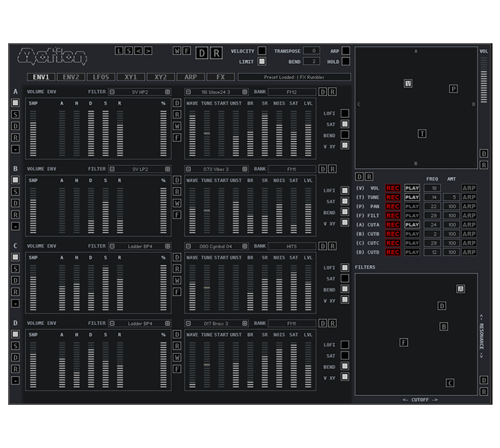Open the SV HP2 filter dropdown
The width and height of the screenshot is (500, 448).
pos(140,92)
